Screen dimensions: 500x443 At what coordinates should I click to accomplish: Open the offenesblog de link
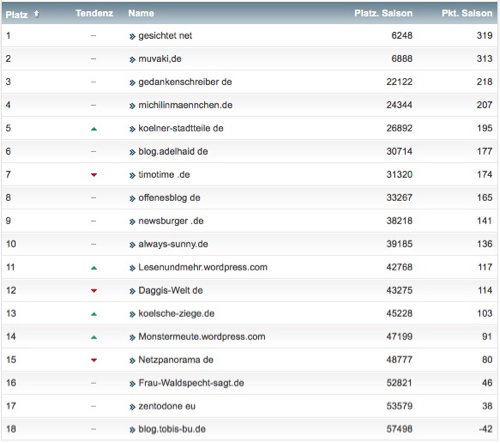coord(169,198)
